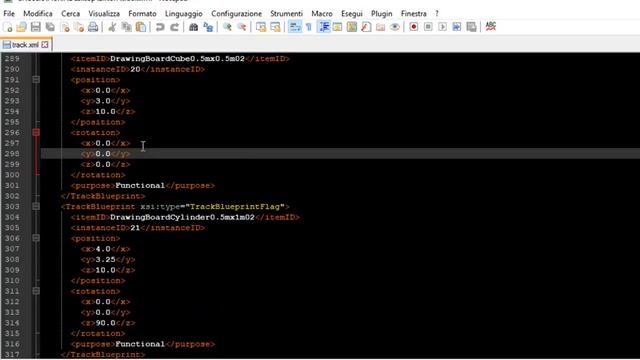This screenshot has width=640, height=360.
Task: Collapse the rotation block at line 296
Action: (x=36, y=132)
